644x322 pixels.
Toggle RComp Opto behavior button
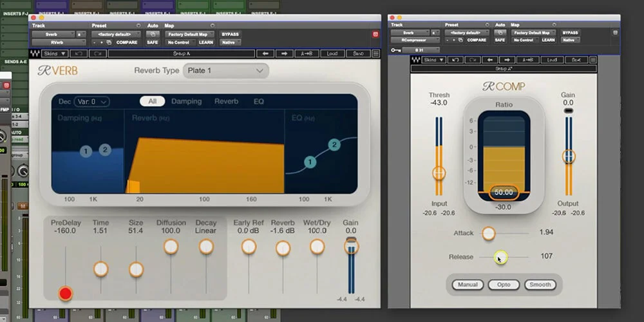[504, 285]
